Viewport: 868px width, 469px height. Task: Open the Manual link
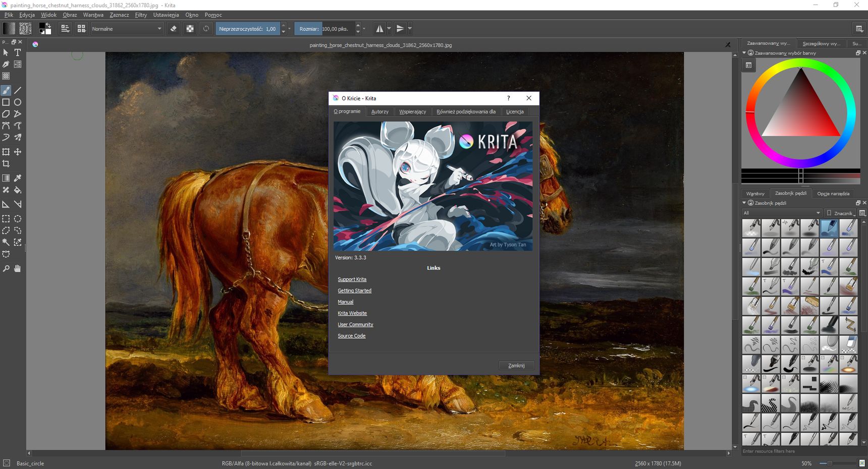(346, 302)
